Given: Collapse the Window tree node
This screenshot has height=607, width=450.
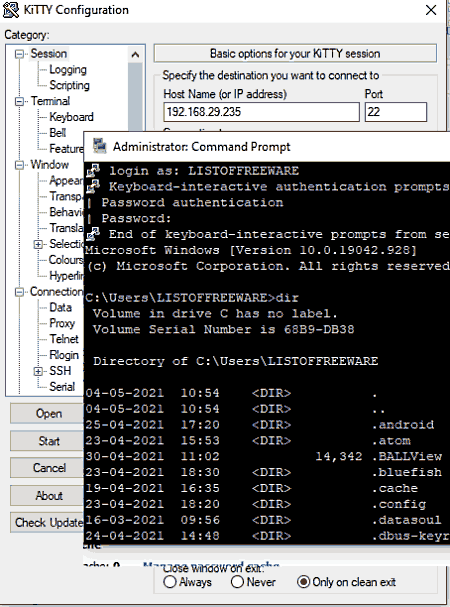Looking at the screenshot, I should point(19,165).
